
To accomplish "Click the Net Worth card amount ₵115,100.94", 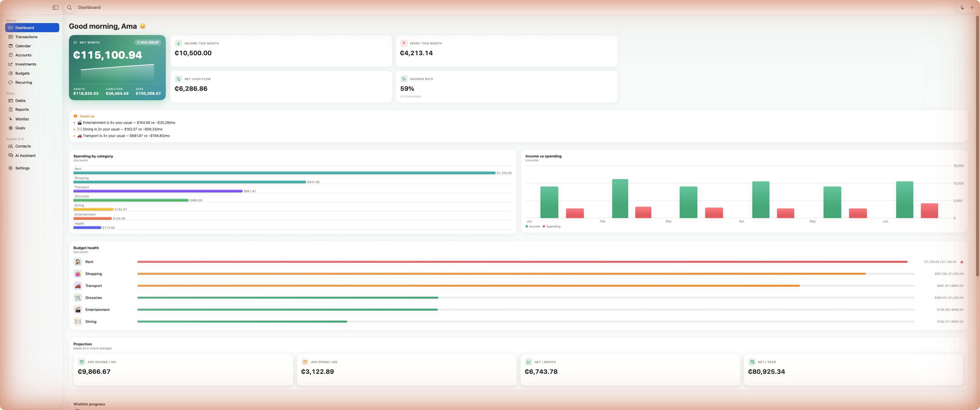I will 108,55.
